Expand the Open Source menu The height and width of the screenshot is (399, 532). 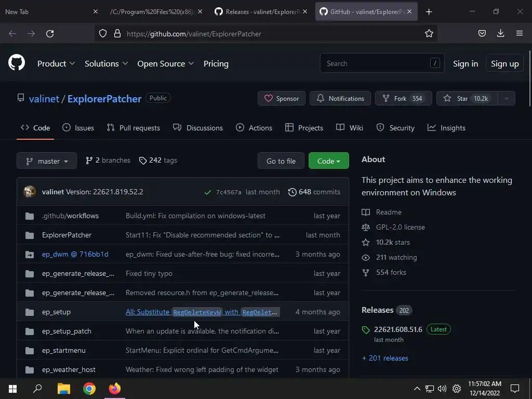point(166,63)
